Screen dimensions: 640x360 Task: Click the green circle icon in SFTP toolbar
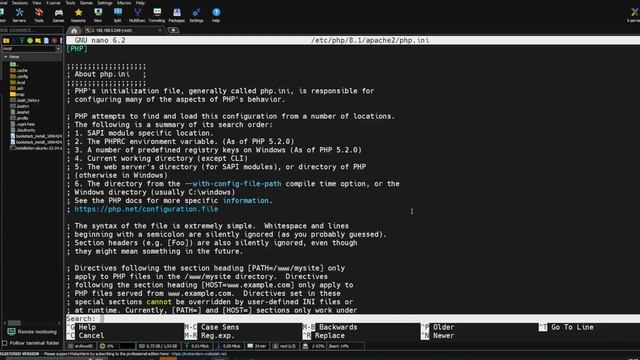[30, 41]
